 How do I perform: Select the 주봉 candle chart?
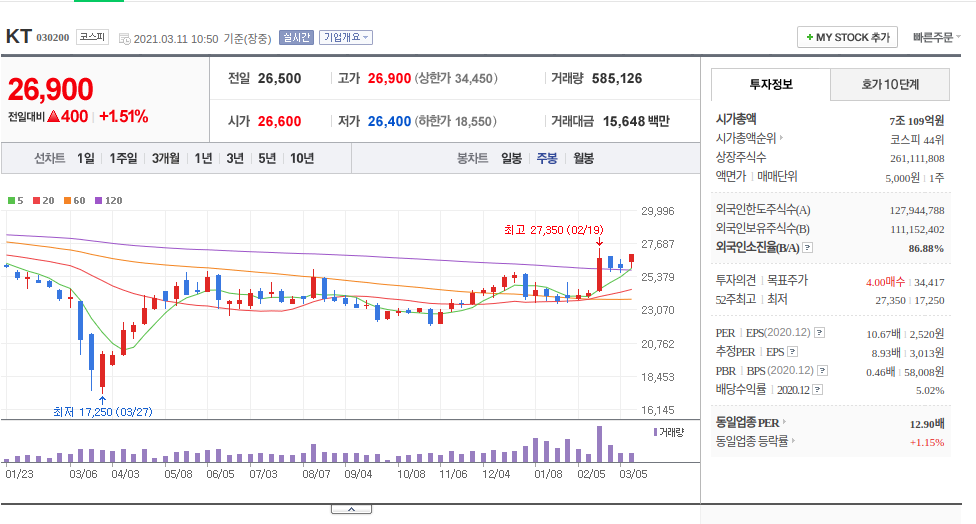click(x=547, y=159)
